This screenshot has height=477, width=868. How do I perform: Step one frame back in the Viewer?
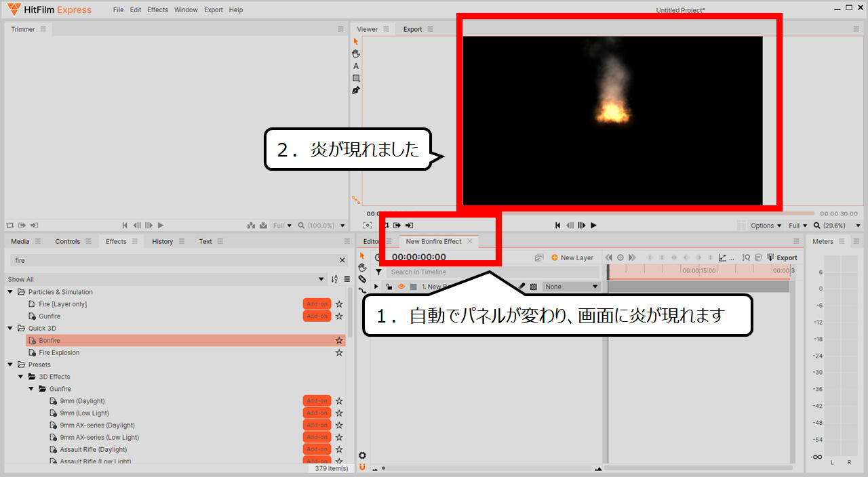tap(570, 225)
